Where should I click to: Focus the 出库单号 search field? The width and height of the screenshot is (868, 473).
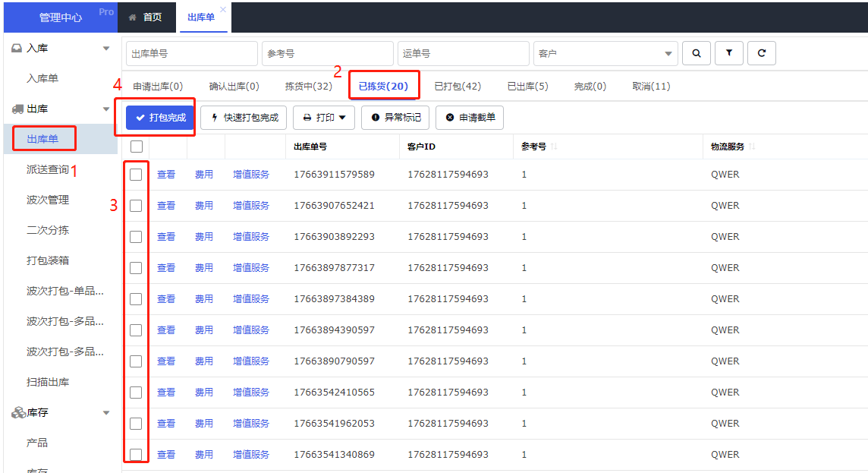191,53
